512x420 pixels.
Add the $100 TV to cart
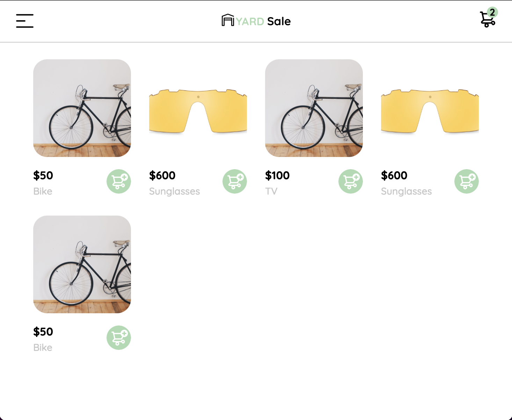351,181
